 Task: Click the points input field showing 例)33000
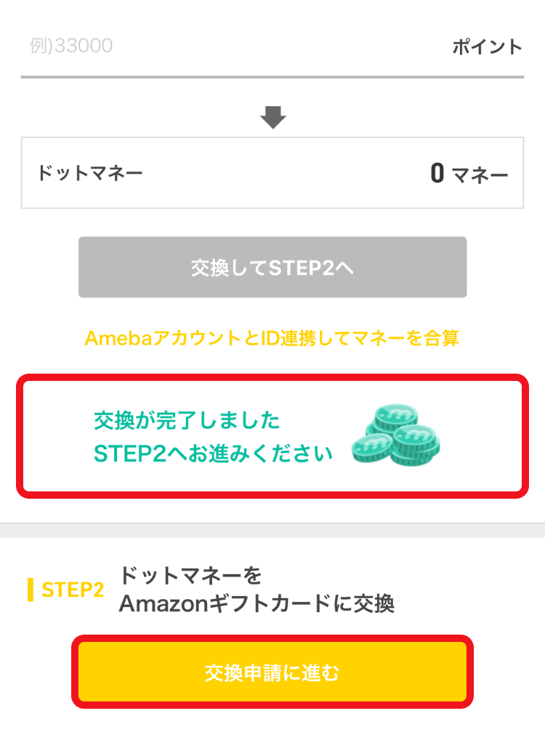pyautogui.click(x=231, y=46)
